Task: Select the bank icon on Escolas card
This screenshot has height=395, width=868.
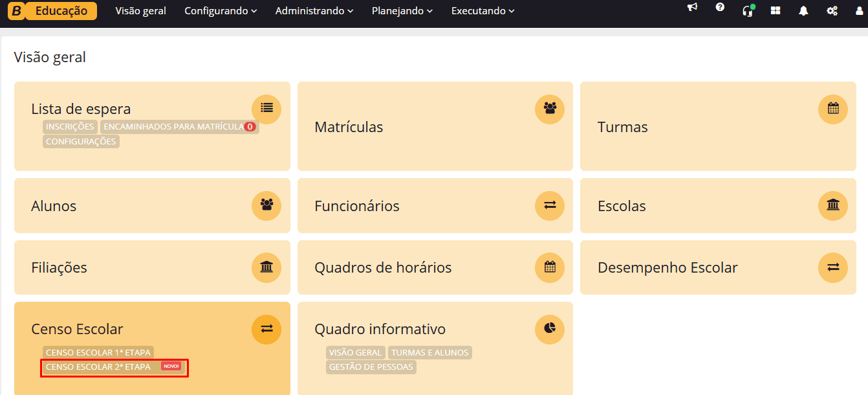Action: click(x=832, y=206)
